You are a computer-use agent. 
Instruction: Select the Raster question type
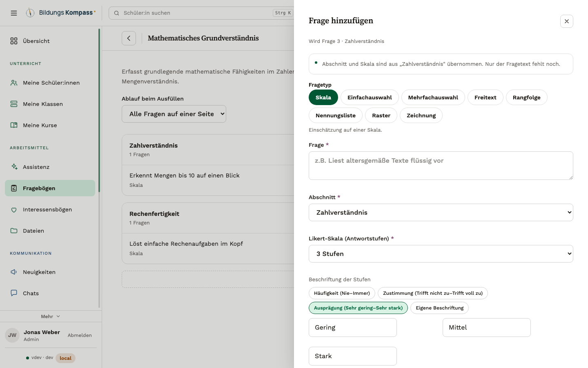click(381, 115)
